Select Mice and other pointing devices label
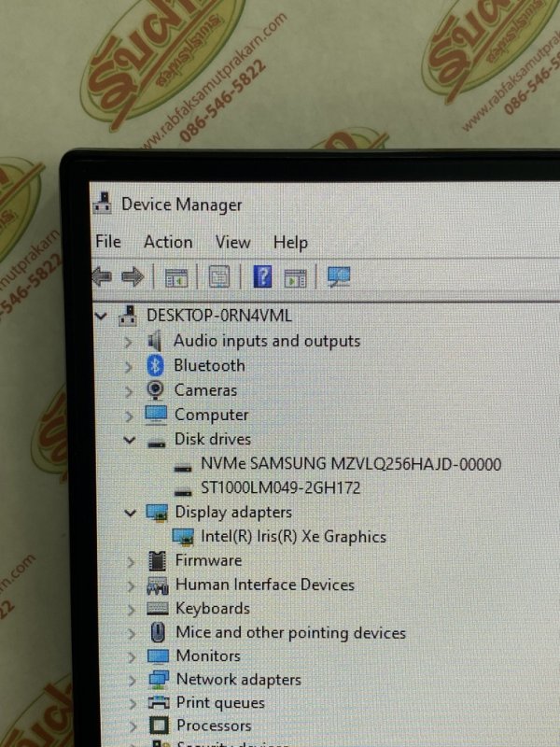This screenshot has height=747, width=560. pos(291,633)
